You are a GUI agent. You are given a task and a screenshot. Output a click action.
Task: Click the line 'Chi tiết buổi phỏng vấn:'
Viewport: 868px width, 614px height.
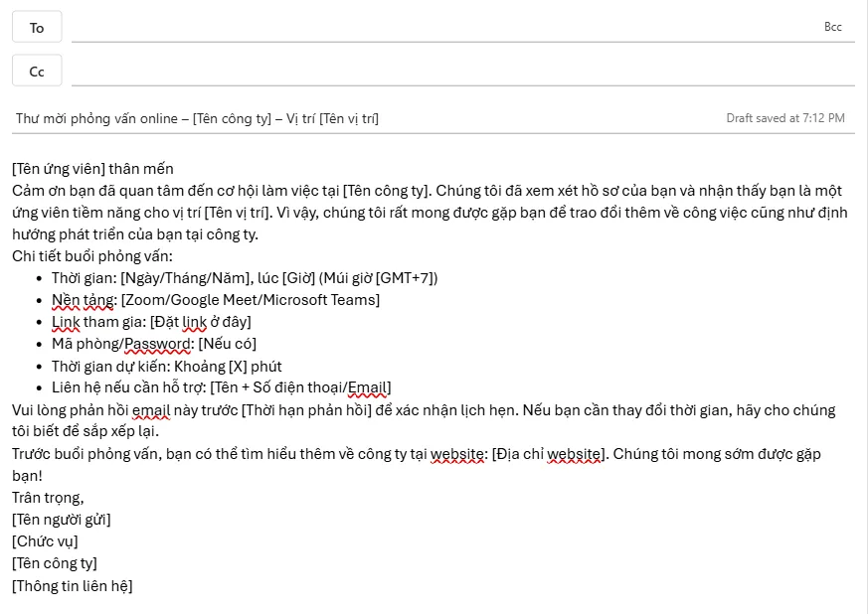coord(92,256)
